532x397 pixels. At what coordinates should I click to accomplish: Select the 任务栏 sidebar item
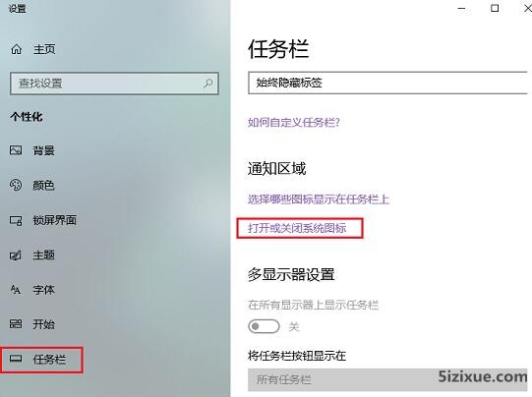coord(41,360)
